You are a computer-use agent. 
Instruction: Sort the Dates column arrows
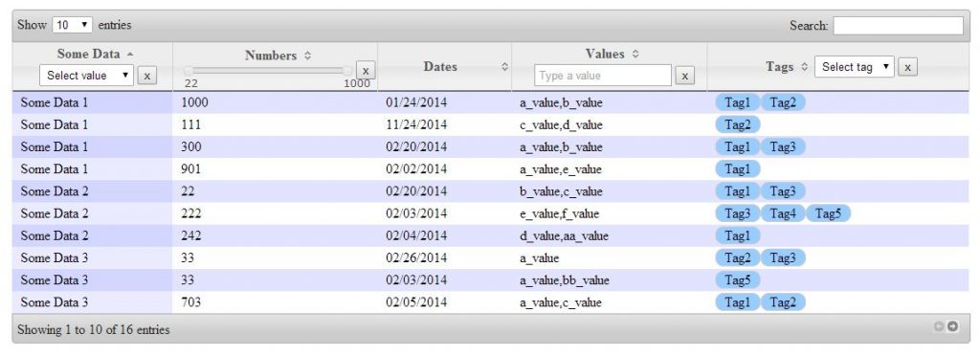click(505, 67)
